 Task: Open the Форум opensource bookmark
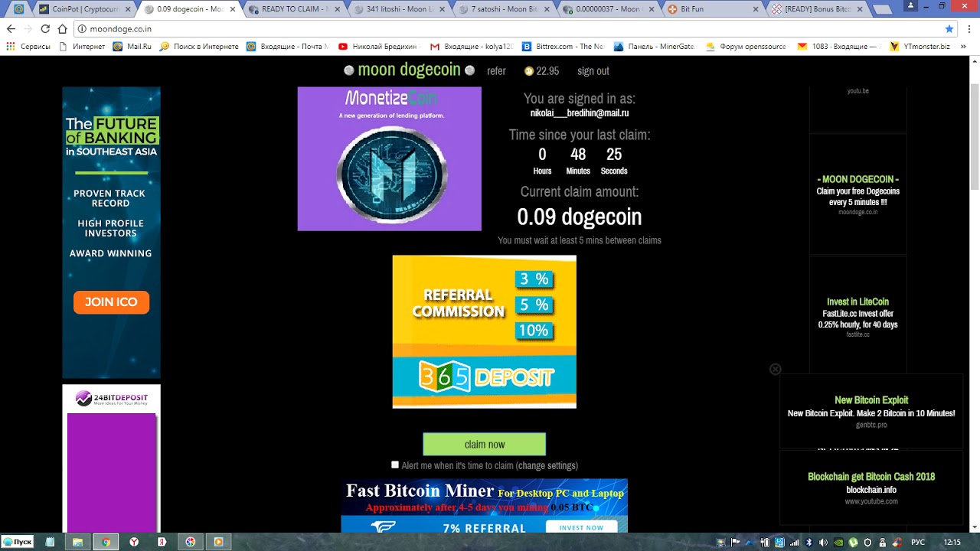(x=746, y=47)
